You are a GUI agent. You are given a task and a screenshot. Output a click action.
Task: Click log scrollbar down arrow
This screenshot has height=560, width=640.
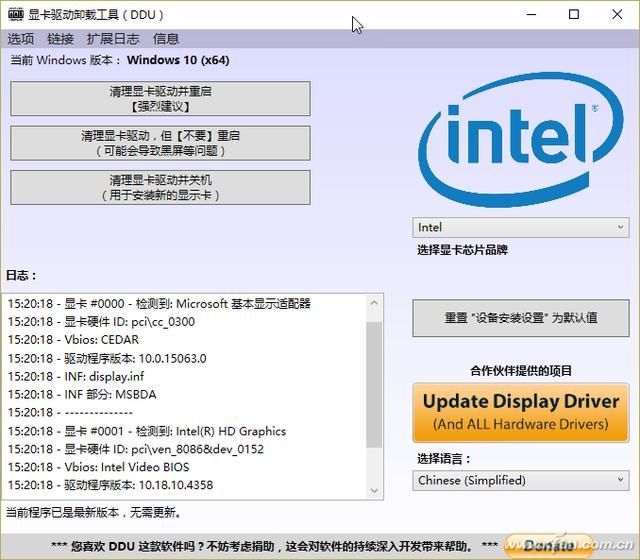(x=374, y=491)
